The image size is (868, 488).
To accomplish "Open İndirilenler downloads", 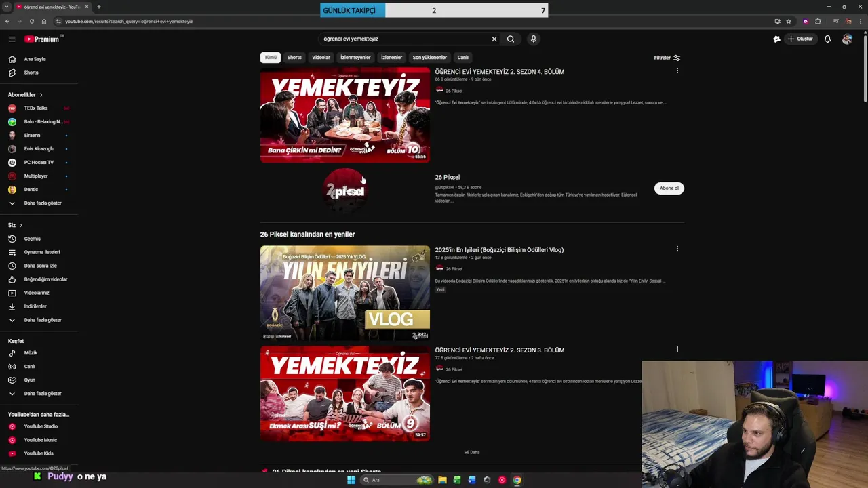I will (35, 306).
